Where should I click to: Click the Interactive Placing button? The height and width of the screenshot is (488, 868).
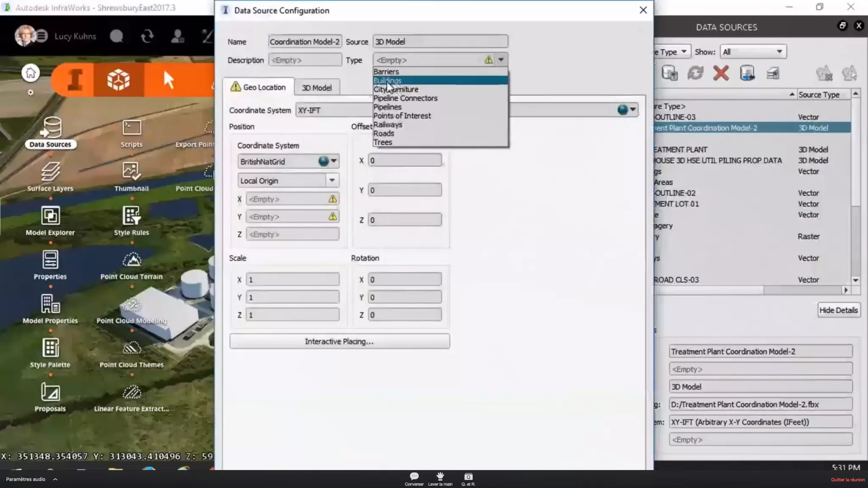tap(339, 341)
